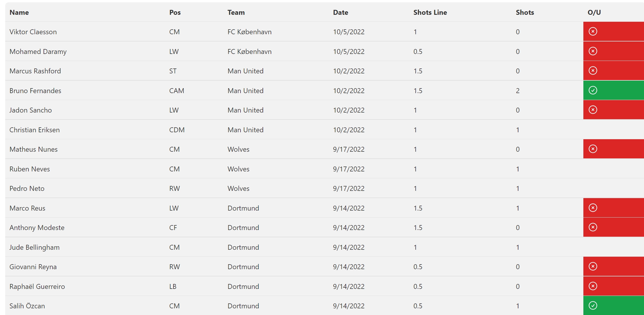Click the red X icon in Giovanni Reyna row
Viewport: 644px width, 315px height.
pyautogui.click(x=593, y=266)
